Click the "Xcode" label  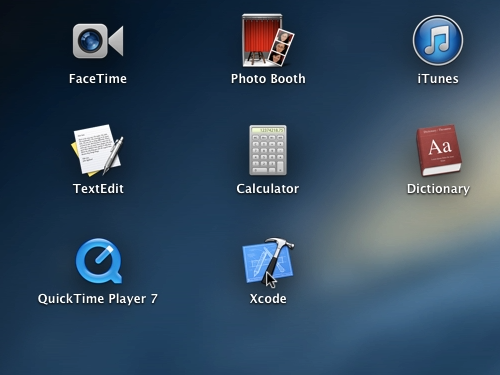(x=268, y=299)
